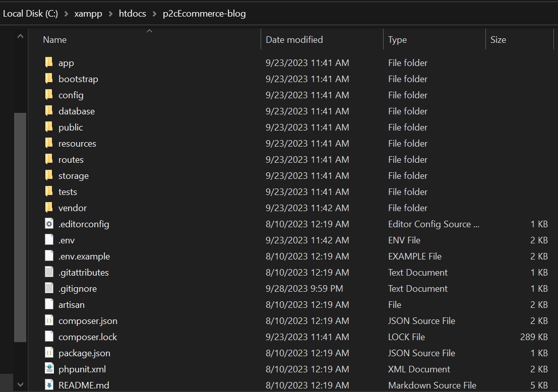Click the .gitignore text document icon
Viewport: 558px width, 392px height.
pyautogui.click(x=49, y=288)
